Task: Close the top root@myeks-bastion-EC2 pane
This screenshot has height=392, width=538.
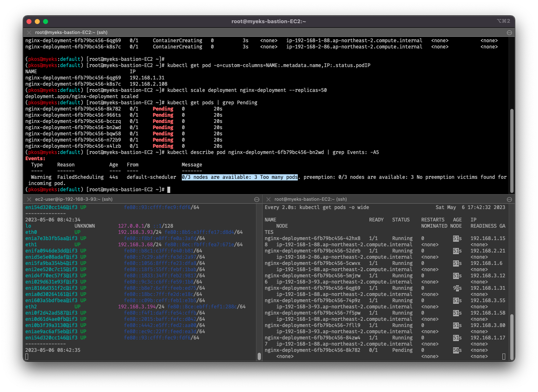Action: 29,32
